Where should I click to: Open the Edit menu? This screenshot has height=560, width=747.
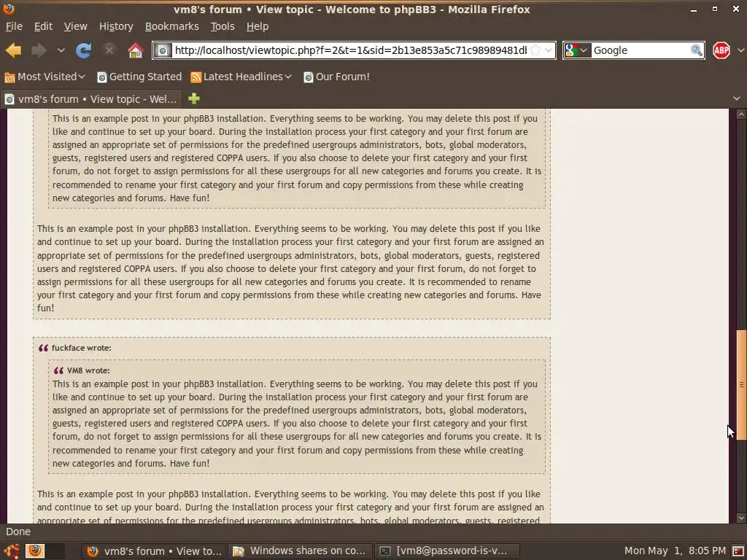coord(43,26)
